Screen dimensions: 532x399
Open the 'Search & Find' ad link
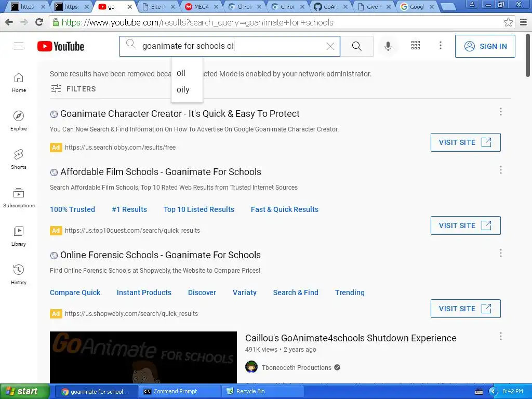[x=296, y=292]
